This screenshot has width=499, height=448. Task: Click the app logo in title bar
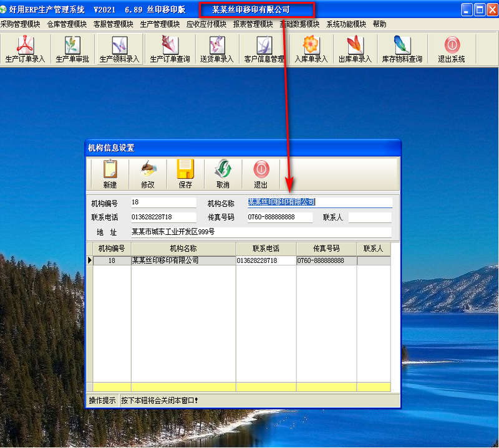click(x=3, y=9)
